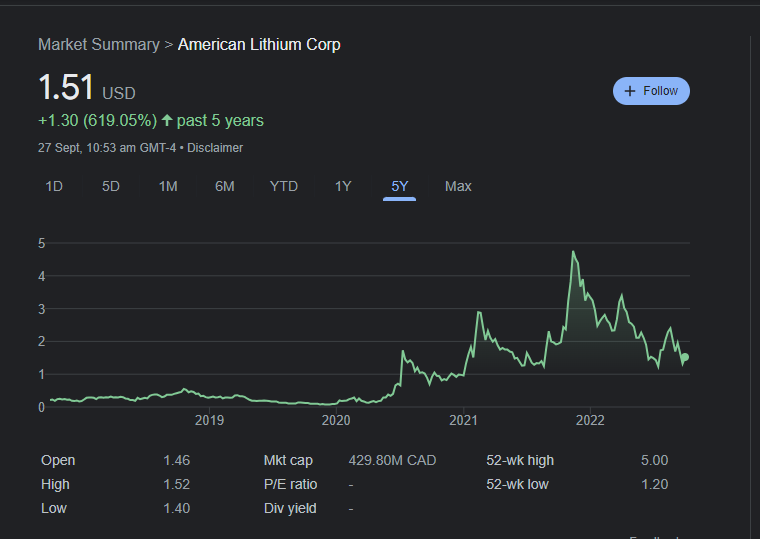
Task: Click the 52-wk low value 1.20
Action: [x=654, y=484]
